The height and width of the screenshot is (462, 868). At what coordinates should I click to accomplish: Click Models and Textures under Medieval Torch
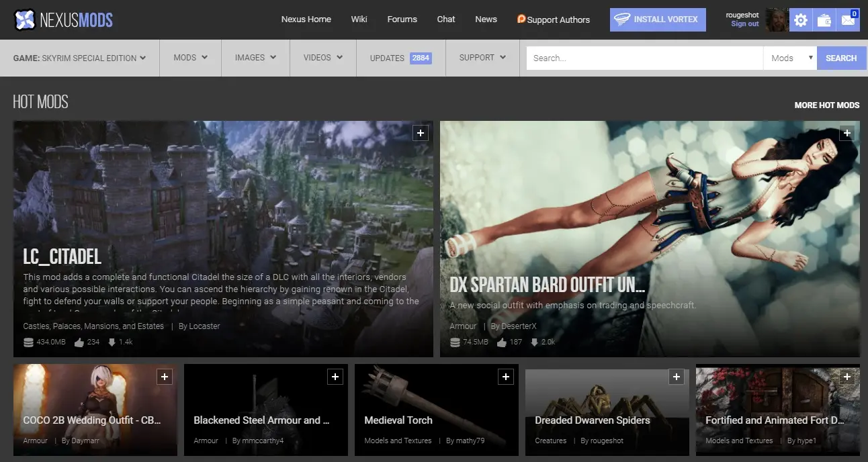tap(398, 441)
